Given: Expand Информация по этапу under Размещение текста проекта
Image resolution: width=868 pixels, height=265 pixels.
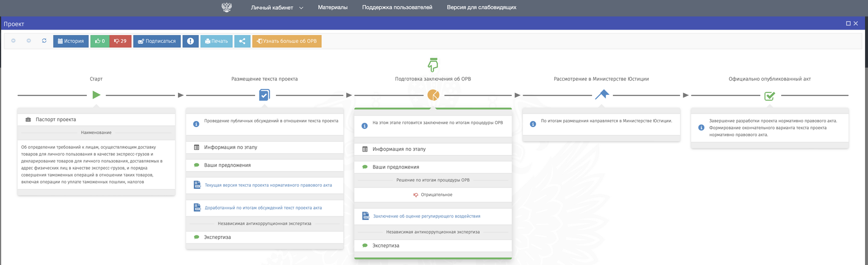Looking at the screenshot, I should 231,147.
